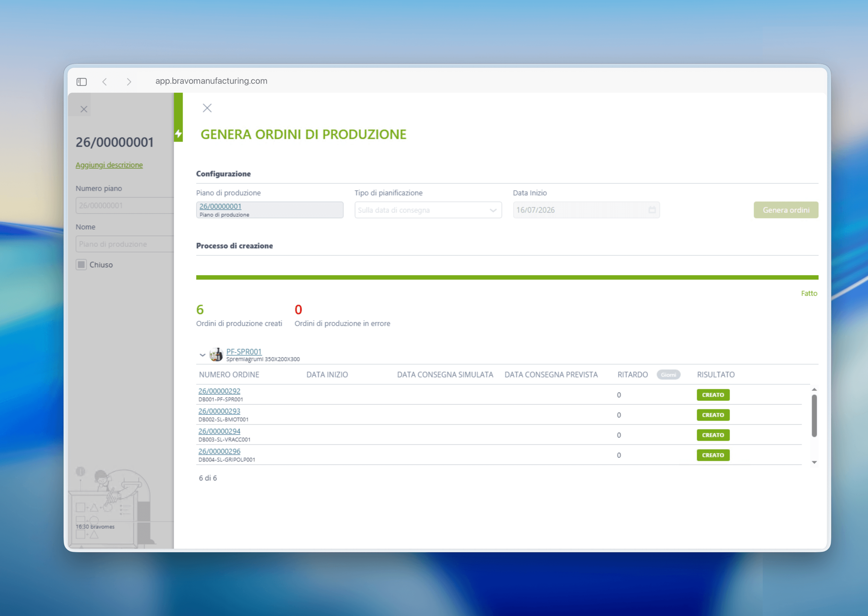Sort by NUMERO ORDINE column header

pyautogui.click(x=229, y=375)
